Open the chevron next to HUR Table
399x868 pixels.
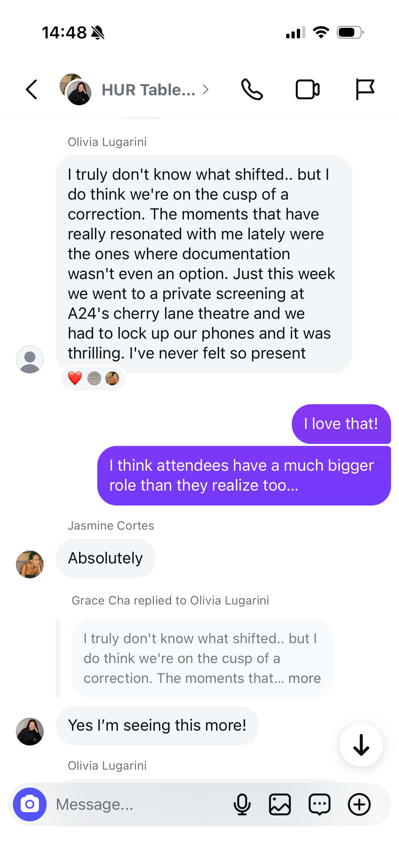click(205, 90)
